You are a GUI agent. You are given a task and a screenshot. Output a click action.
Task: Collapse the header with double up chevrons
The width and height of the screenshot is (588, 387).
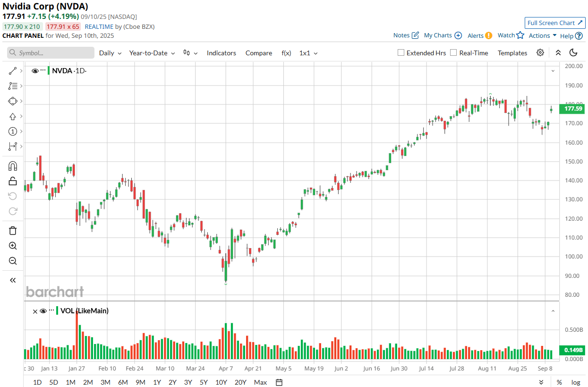(558, 52)
